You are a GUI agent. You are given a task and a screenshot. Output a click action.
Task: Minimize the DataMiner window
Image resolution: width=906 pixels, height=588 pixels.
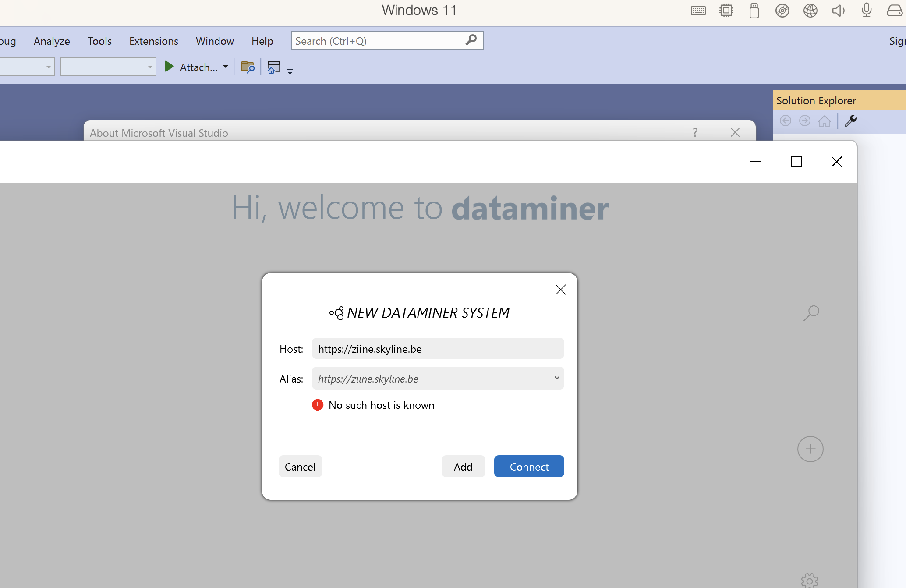(756, 162)
